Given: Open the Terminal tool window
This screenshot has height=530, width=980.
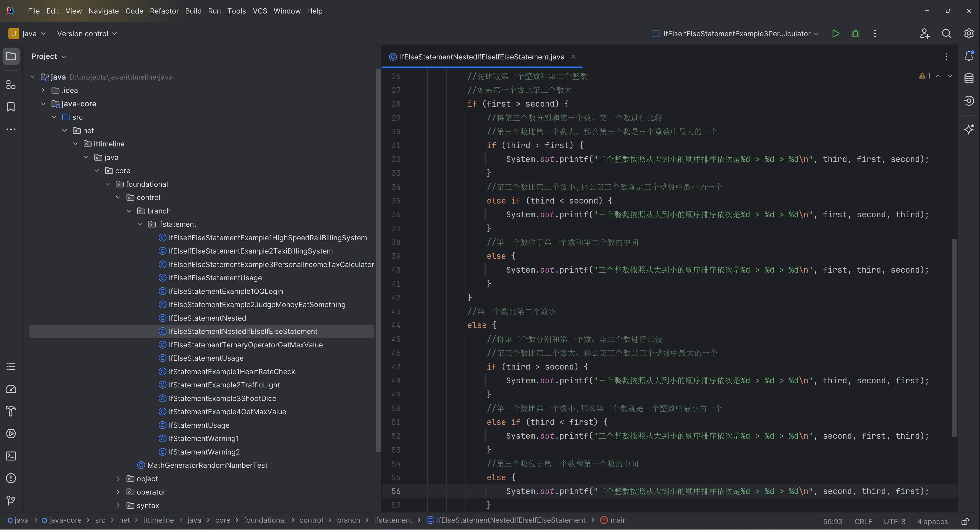Looking at the screenshot, I should pyautogui.click(x=11, y=456).
